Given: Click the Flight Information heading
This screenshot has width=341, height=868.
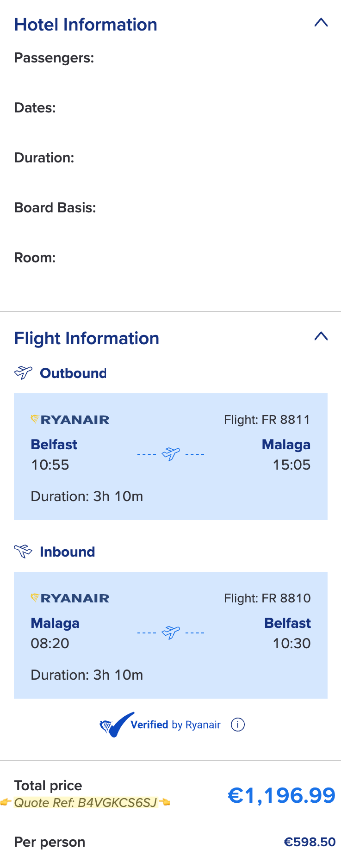Looking at the screenshot, I should point(87,339).
